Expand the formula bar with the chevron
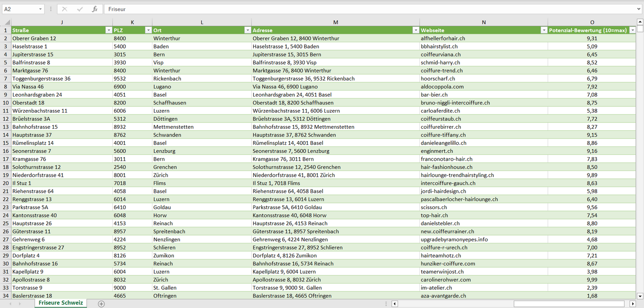 (639, 9)
